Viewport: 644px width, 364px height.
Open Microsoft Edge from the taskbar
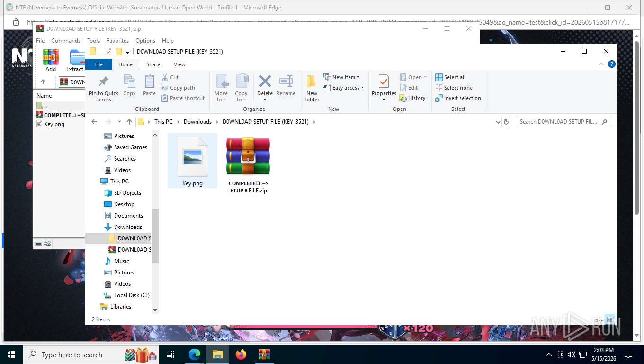[x=195, y=355]
